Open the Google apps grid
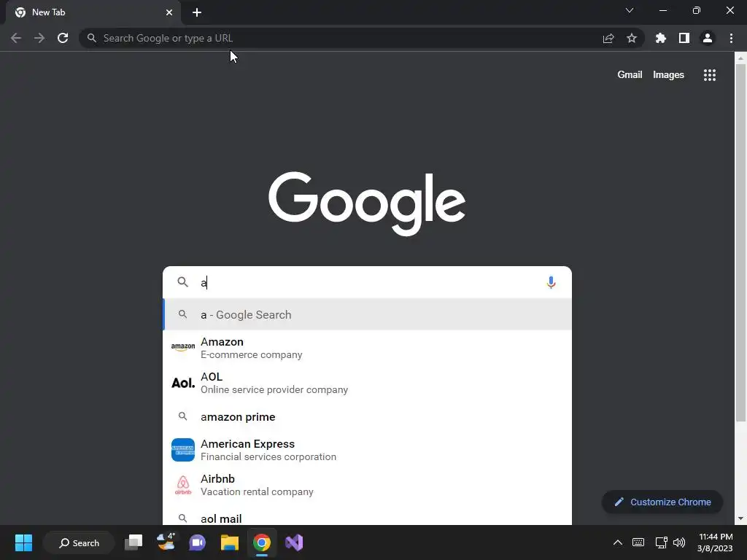 (x=710, y=75)
